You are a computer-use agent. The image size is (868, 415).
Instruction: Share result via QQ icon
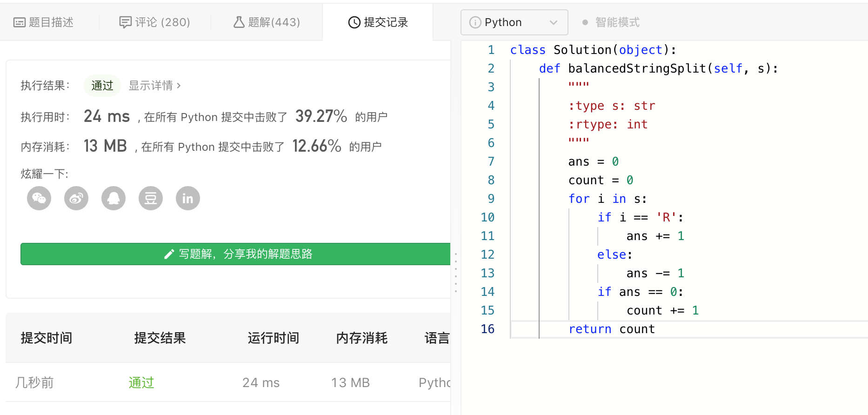(x=114, y=199)
